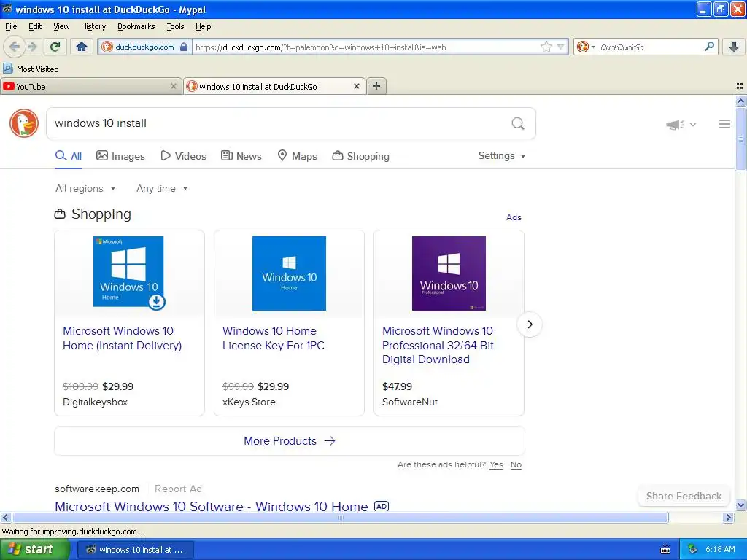This screenshot has height=560, width=747.
Task: Open Microsoft Windows 10 Software ad result
Action: [x=212, y=506]
